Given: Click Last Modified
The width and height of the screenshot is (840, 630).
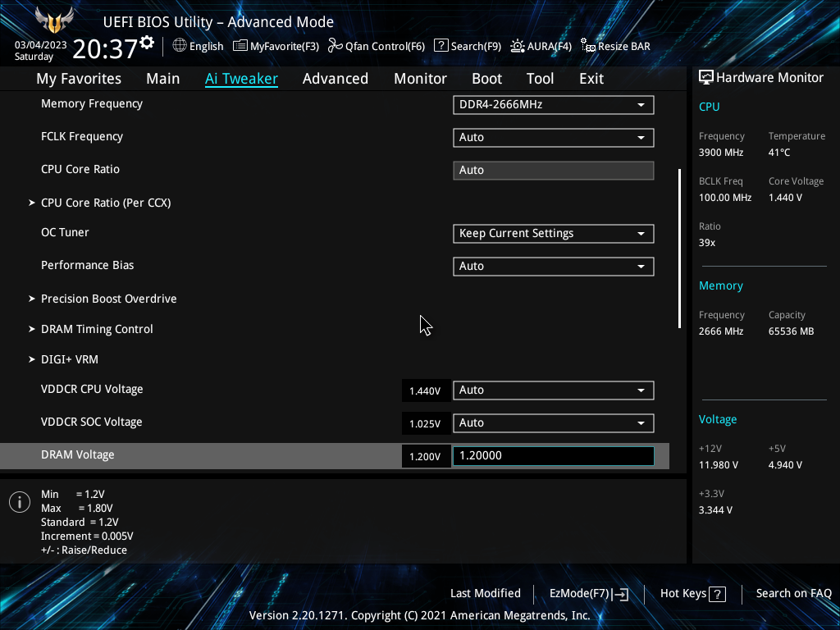Looking at the screenshot, I should tap(486, 594).
